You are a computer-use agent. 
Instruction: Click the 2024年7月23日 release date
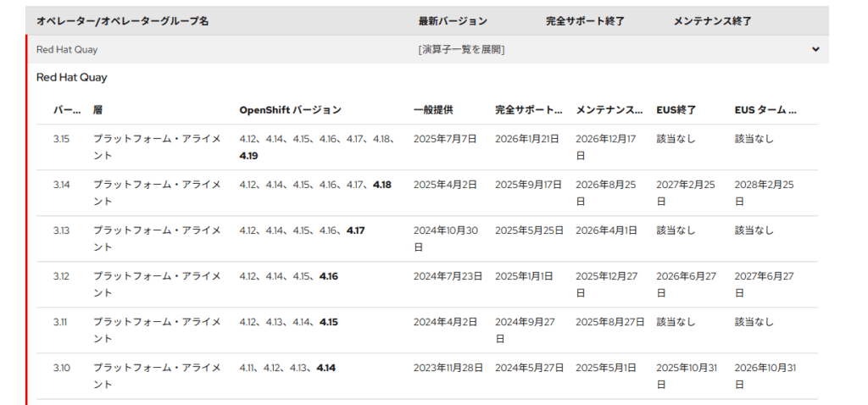[448, 276]
